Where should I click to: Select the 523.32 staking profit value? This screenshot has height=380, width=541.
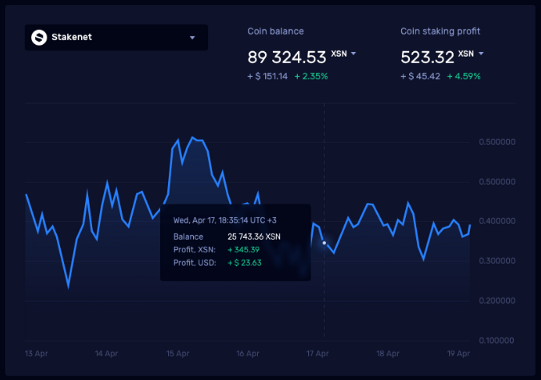click(427, 57)
